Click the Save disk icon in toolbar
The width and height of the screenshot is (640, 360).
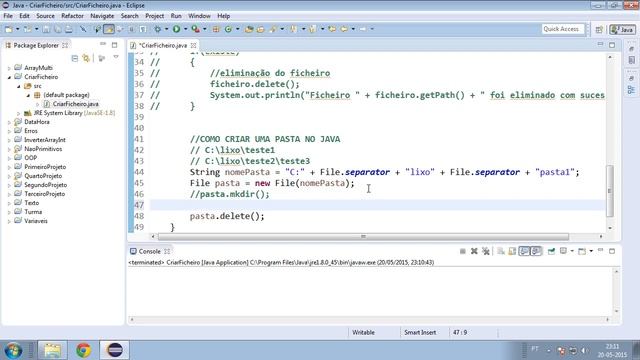(46, 29)
